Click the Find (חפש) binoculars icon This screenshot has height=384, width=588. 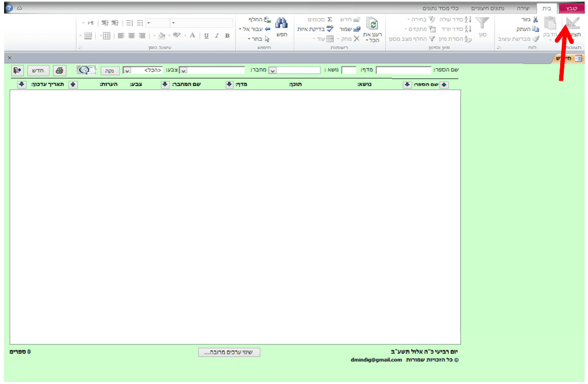pyautogui.click(x=281, y=23)
